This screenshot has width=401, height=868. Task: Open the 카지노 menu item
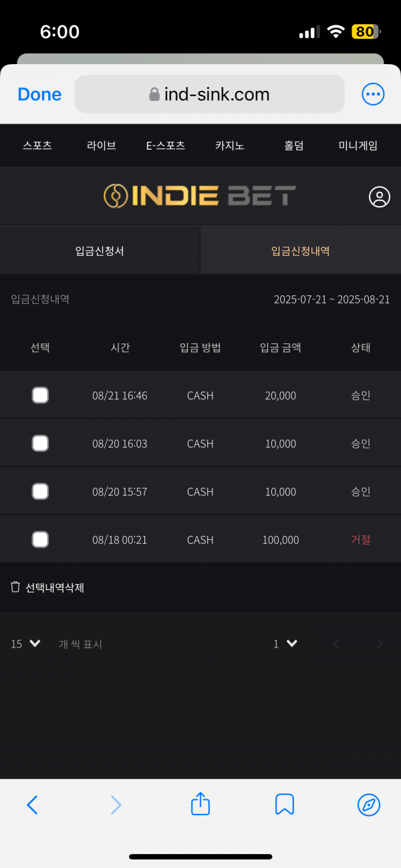pyautogui.click(x=229, y=145)
